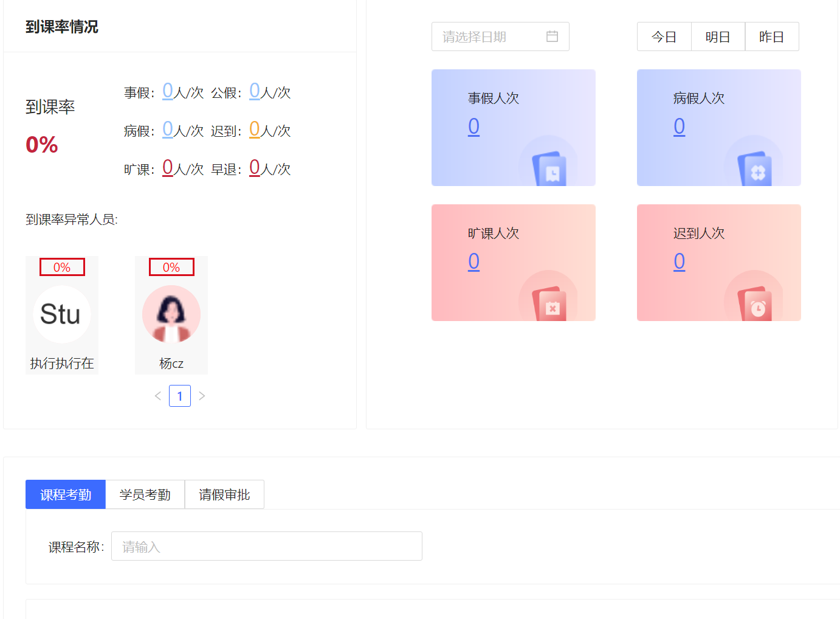
Task: Select the 今日 date filter
Action: click(x=664, y=36)
